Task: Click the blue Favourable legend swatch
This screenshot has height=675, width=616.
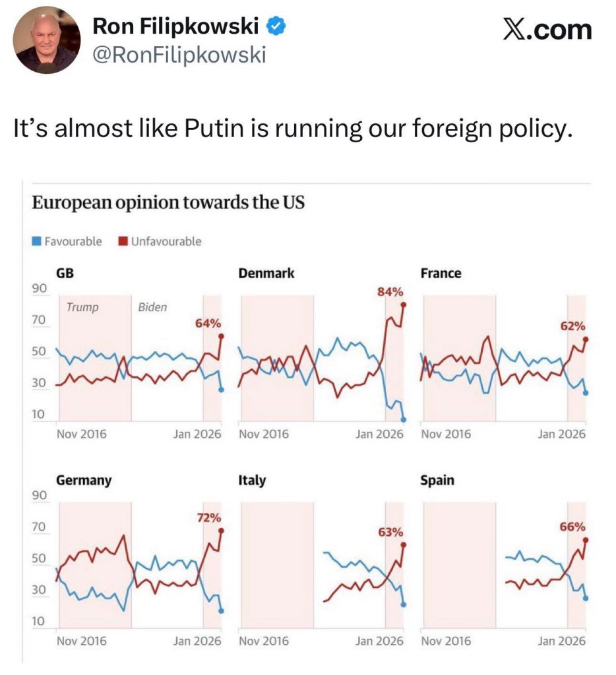Action: tap(38, 241)
